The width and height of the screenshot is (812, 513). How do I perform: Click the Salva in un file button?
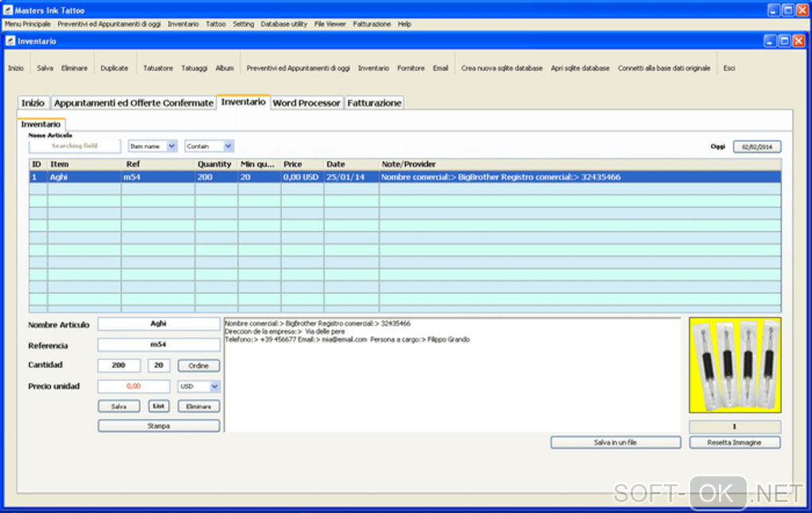click(x=615, y=442)
